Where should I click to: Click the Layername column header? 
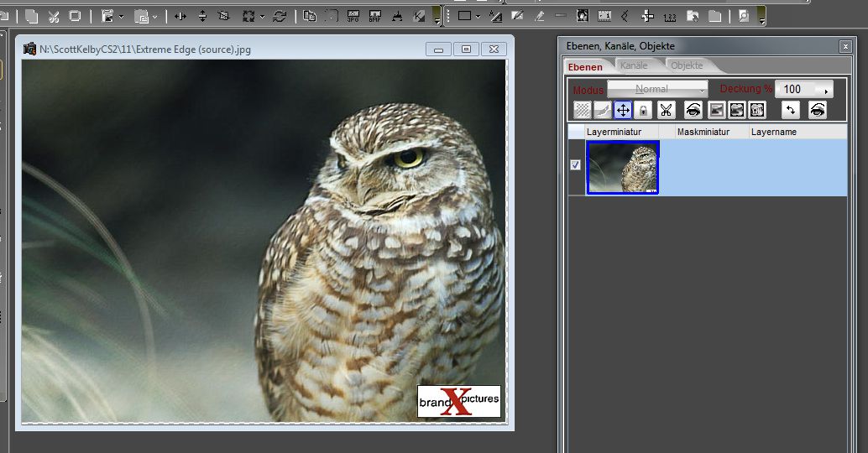click(x=773, y=132)
